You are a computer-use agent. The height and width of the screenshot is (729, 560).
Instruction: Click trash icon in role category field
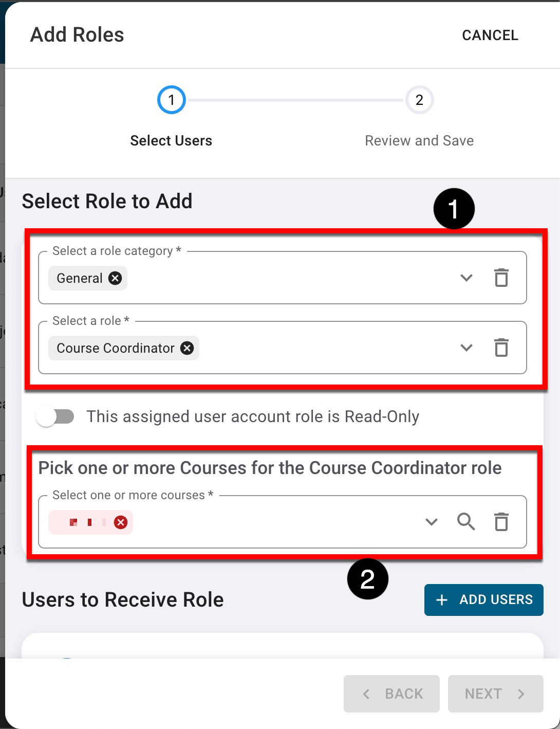[x=501, y=278]
